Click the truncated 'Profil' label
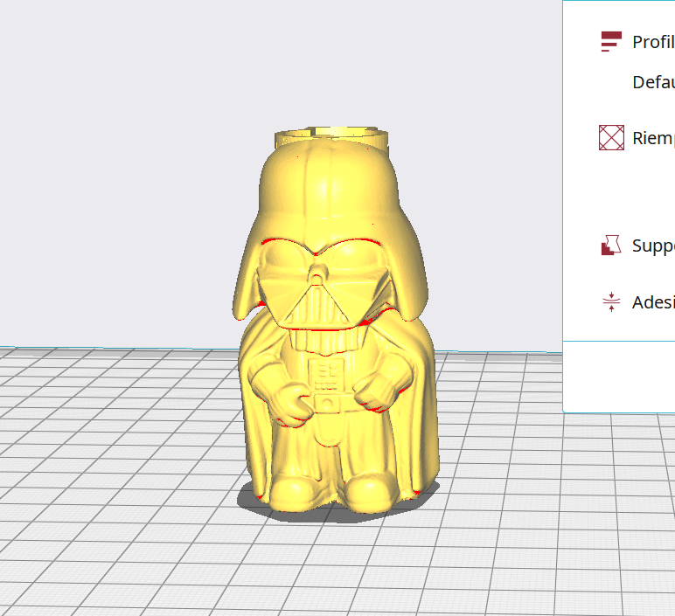 [x=653, y=42]
